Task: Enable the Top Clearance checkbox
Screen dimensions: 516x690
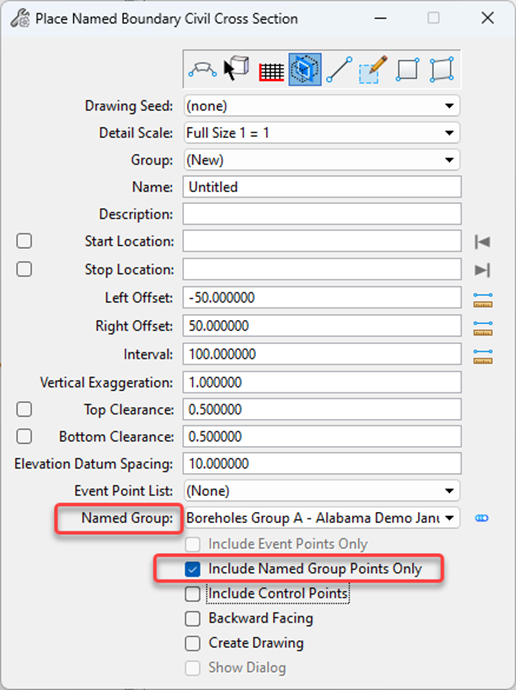Action: 24,409
